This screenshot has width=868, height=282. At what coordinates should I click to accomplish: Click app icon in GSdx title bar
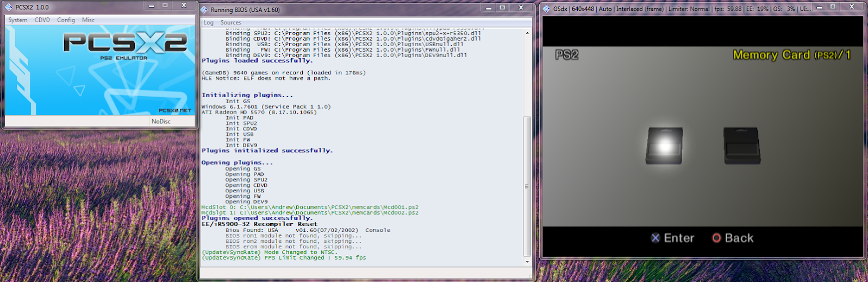[546, 9]
